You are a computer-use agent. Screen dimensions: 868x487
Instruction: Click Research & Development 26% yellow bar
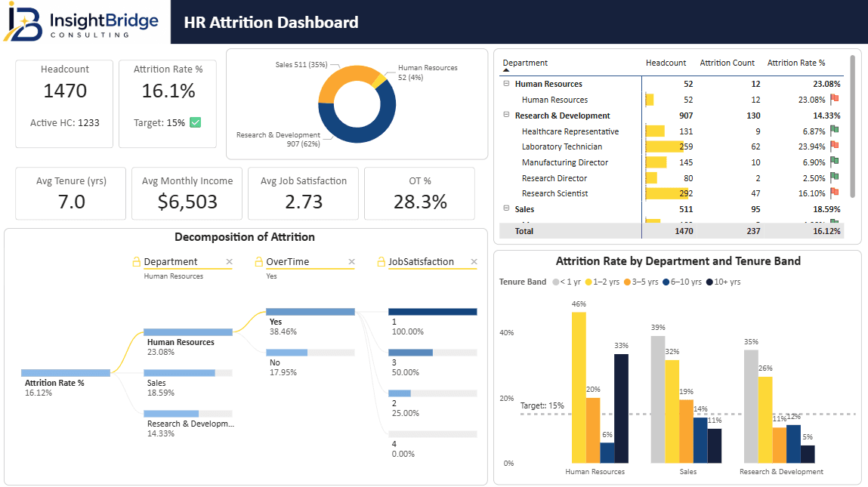point(765,420)
